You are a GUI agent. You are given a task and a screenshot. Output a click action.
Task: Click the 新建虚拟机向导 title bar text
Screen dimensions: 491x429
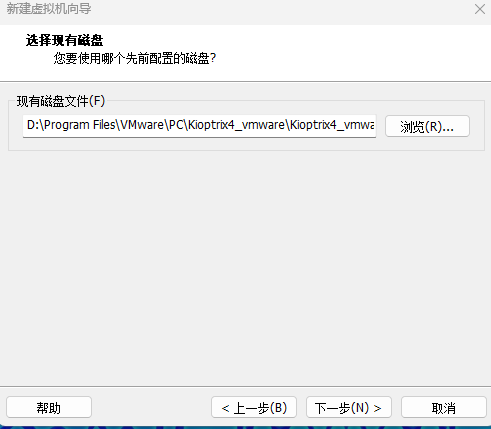[x=49, y=9]
